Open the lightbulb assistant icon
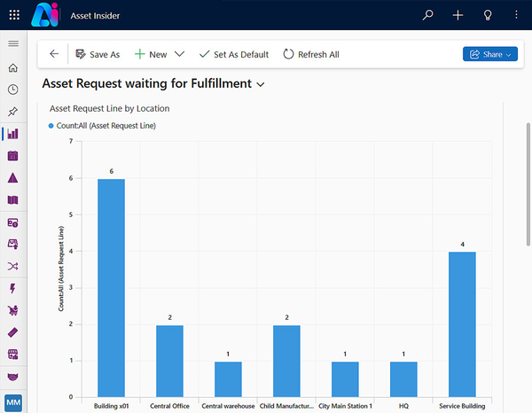Viewport: 532px width, 413px height. pyautogui.click(x=487, y=15)
